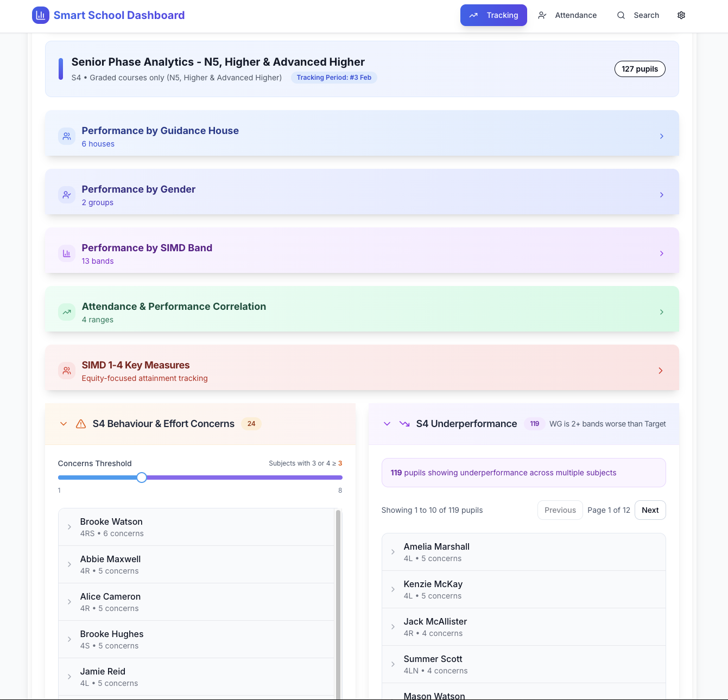Screen dimensions: 728x700
Task: Expand Performance by Guidance House chevron
Action: pyautogui.click(x=661, y=136)
